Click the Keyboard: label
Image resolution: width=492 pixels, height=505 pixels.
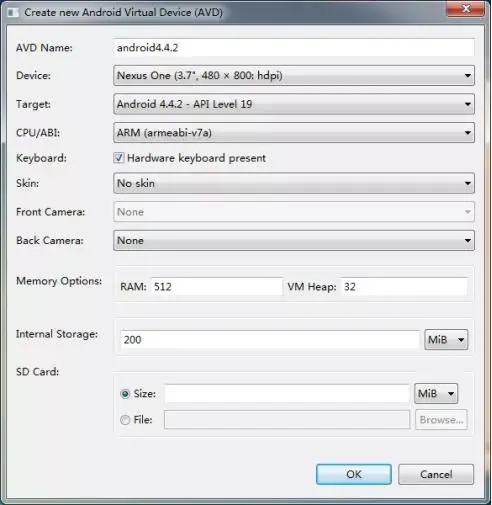pyautogui.click(x=41, y=158)
